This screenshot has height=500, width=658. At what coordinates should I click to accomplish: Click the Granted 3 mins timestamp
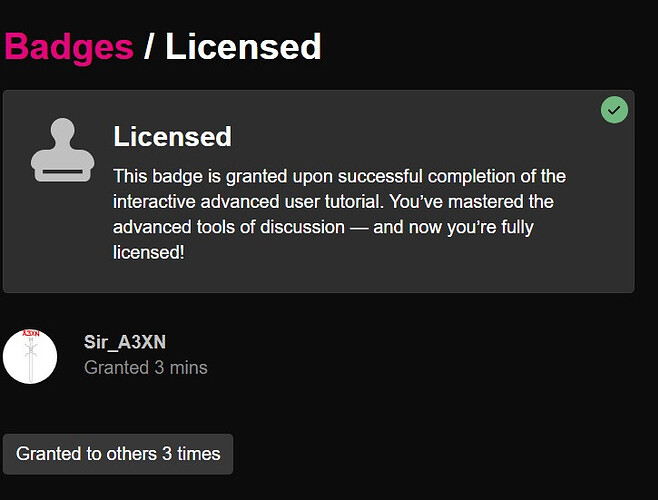pyautogui.click(x=146, y=367)
